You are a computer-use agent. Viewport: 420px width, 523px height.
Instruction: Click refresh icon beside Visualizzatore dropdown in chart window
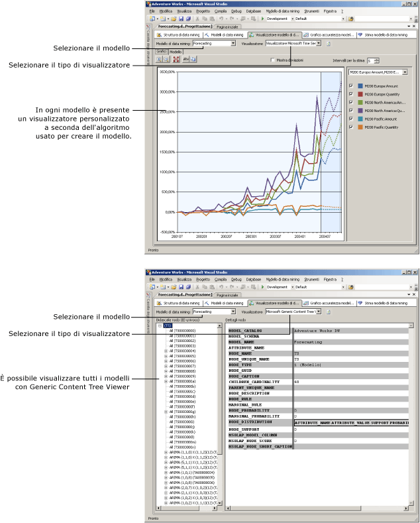click(x=328, y=43)
